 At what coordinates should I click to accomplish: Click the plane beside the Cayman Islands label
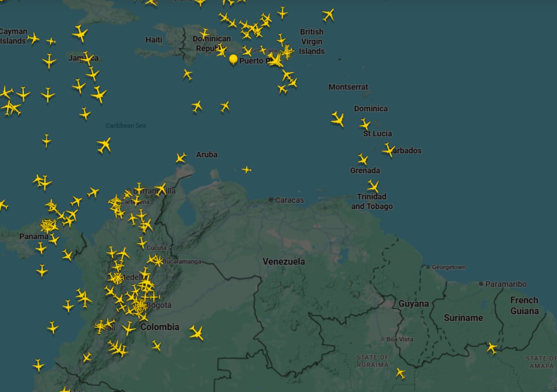click(x=33, y=38)
